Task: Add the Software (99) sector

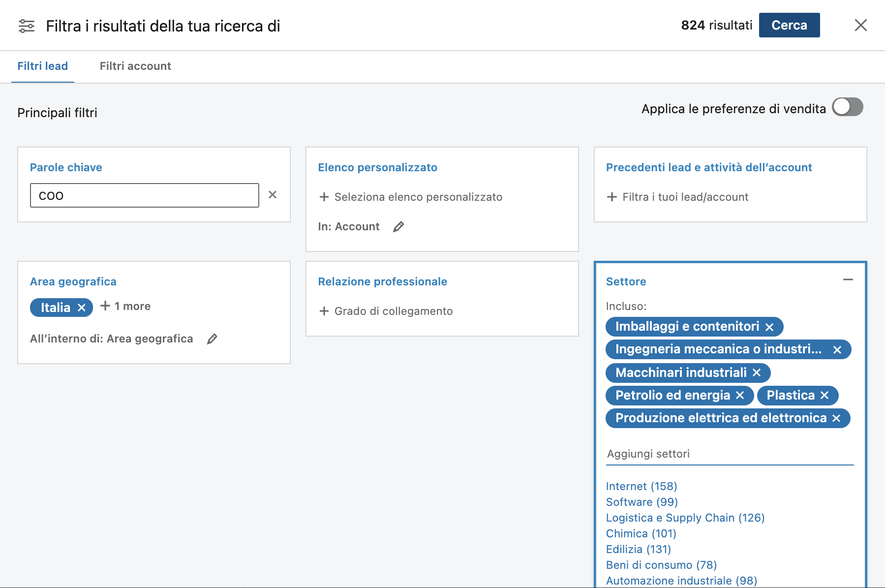Action: (642, 502)
